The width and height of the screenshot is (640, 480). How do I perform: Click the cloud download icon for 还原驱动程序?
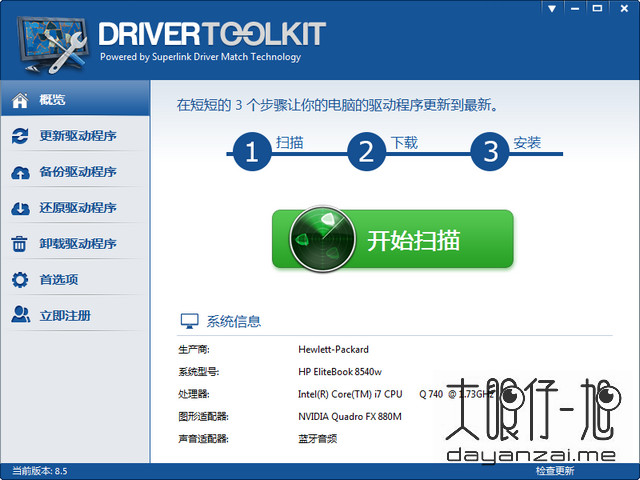20,209
